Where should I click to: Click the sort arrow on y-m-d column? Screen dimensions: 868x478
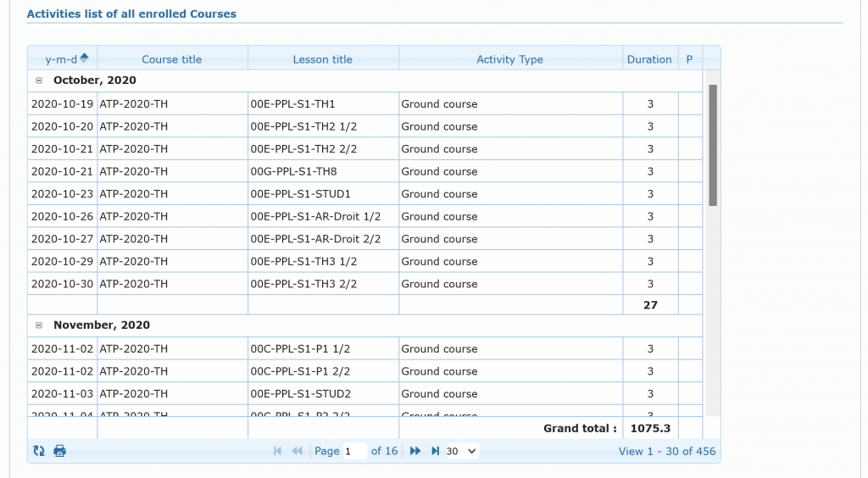pos(84,58)
